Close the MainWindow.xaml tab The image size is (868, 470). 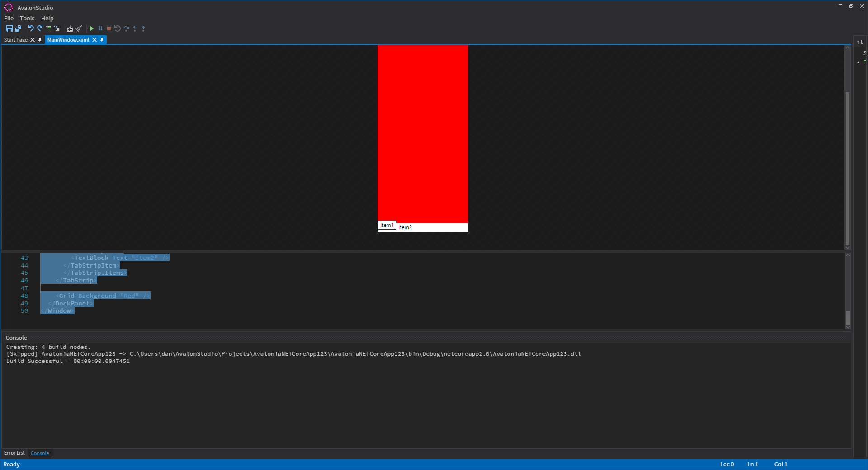(94, 40)
